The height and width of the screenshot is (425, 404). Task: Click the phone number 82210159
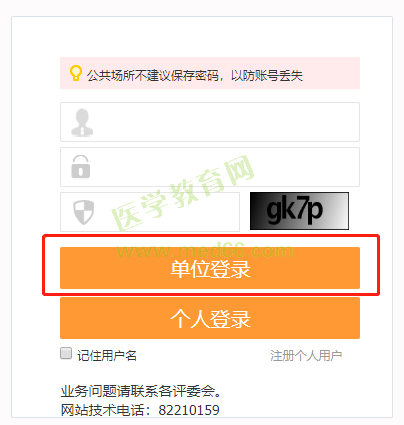(189, 410)
